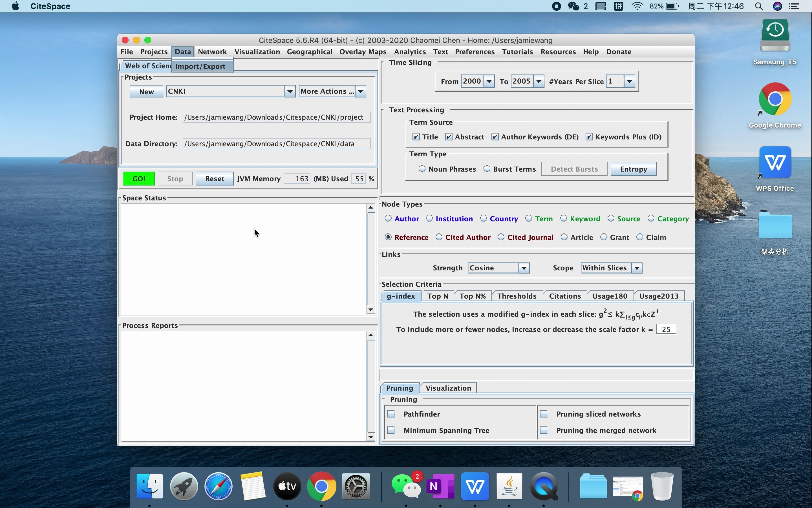The image size is (812, 508).
Task: Open Siri from menu bar
Action: (x=777, y=6)
